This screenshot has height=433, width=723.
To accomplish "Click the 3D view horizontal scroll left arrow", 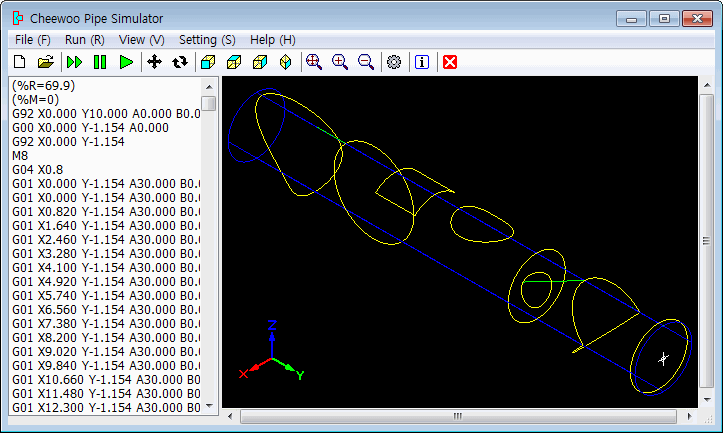I will [x=230, y=416].
